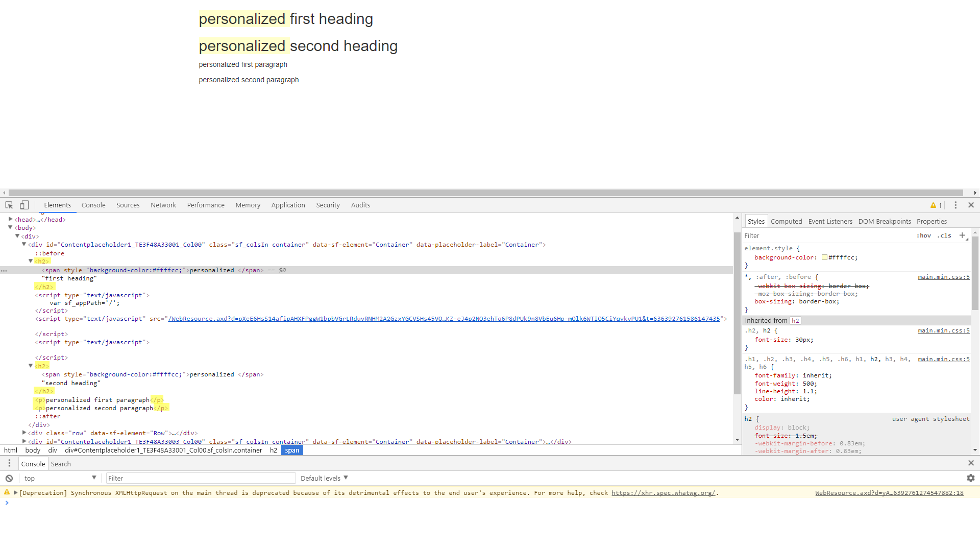Open the warnings count indicator
This screenshot has width=980, height=546.
(936, 205)
